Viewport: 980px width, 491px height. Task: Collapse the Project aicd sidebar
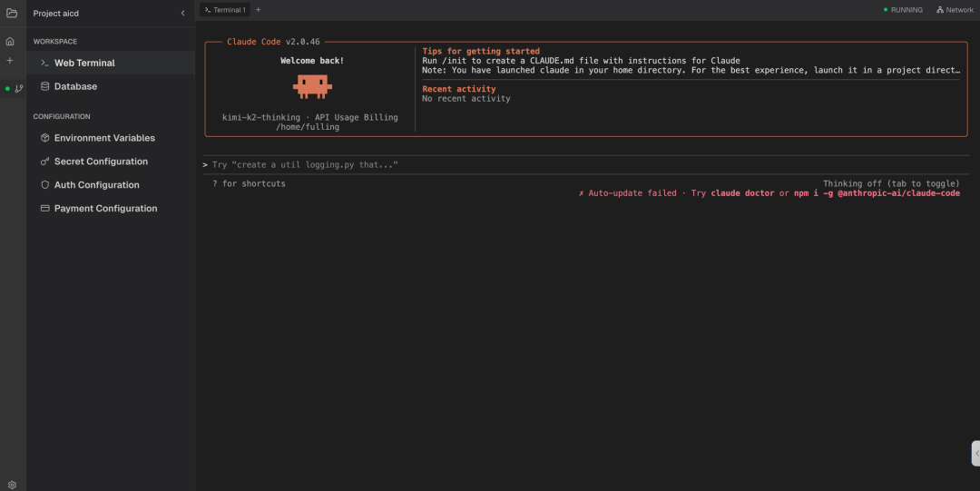pyautogui.click(x=182, y=14)
